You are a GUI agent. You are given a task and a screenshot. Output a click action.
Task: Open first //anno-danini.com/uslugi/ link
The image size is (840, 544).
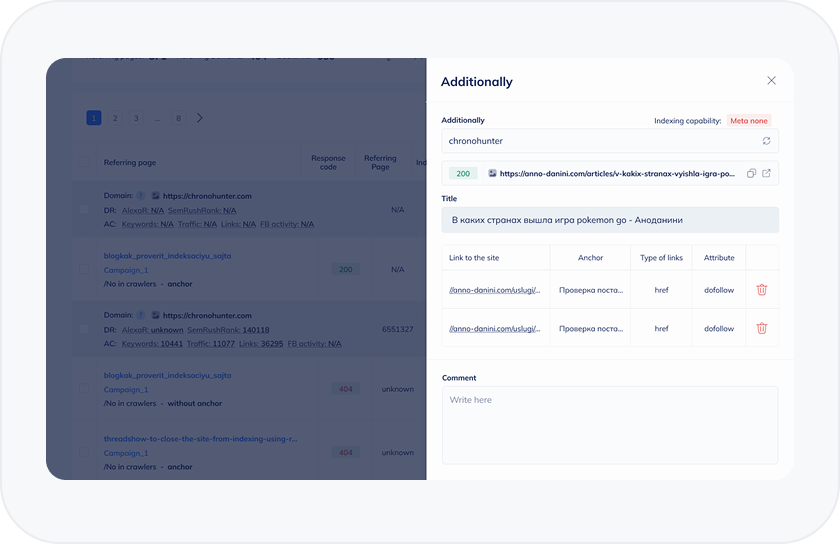pyautogui.click(x=494, y=290)
